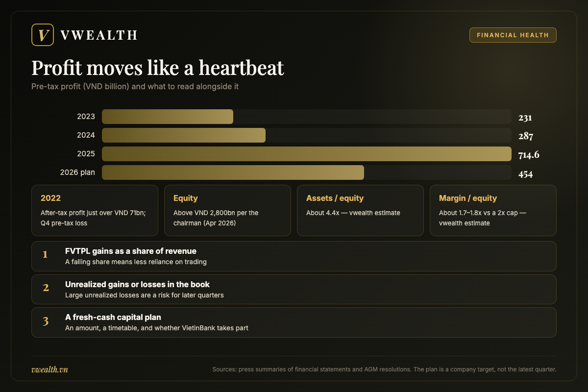588x392 pixels.
Task: Open the vwealth.vn footer link
Action: (x=49, y=369)
